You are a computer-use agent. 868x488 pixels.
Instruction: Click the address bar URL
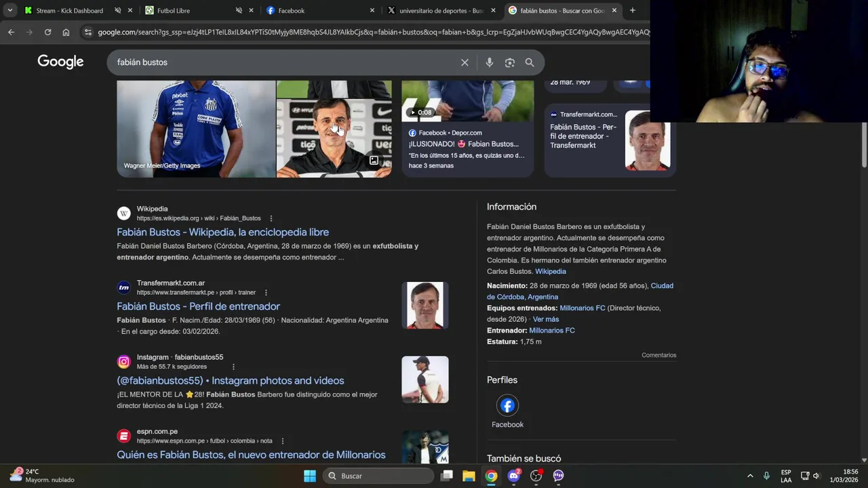pos(373,32)
